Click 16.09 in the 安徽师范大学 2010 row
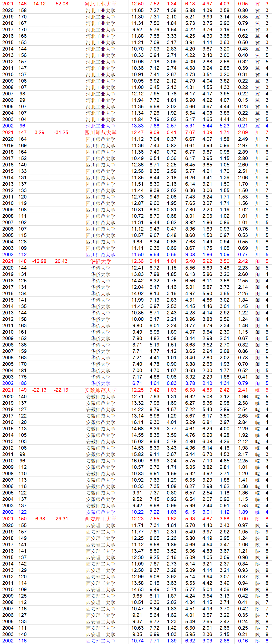Viewport: 272px width, 644px height. click(138, 461)
